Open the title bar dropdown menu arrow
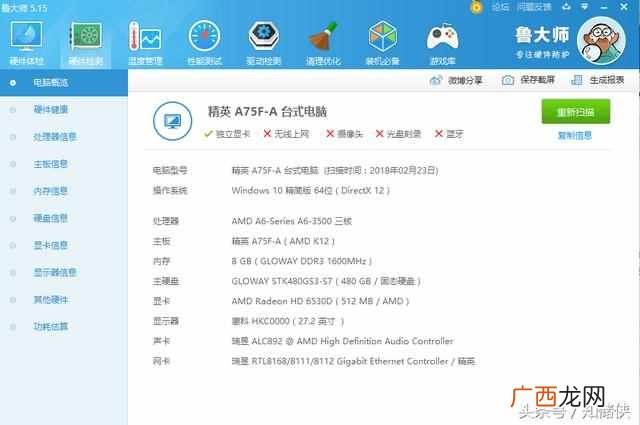Viewport: 640px width, 425px height. pos(584,7)
